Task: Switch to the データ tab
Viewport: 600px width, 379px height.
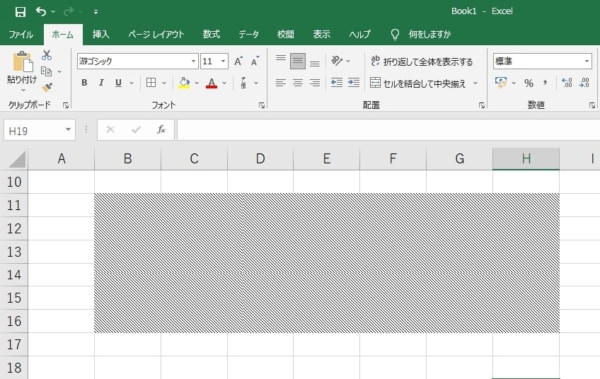Action: tap(249, 34)
